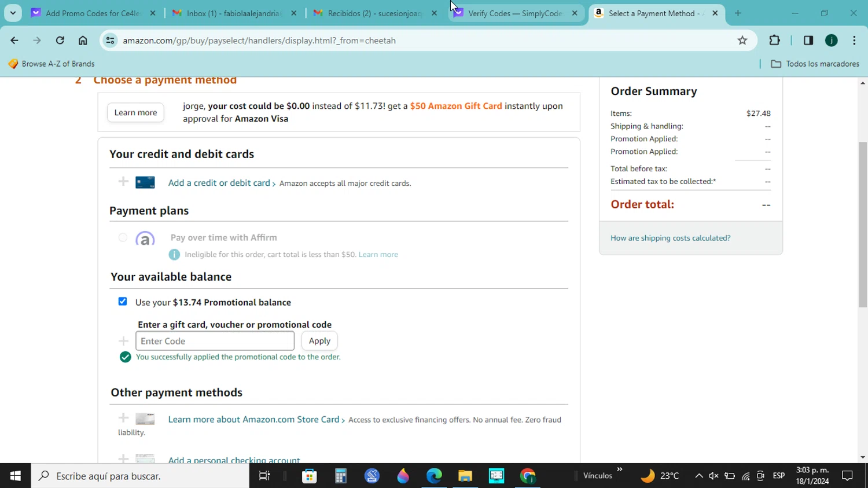
Task: Open the Windows Start menu
Action: [x=16, y=476]
